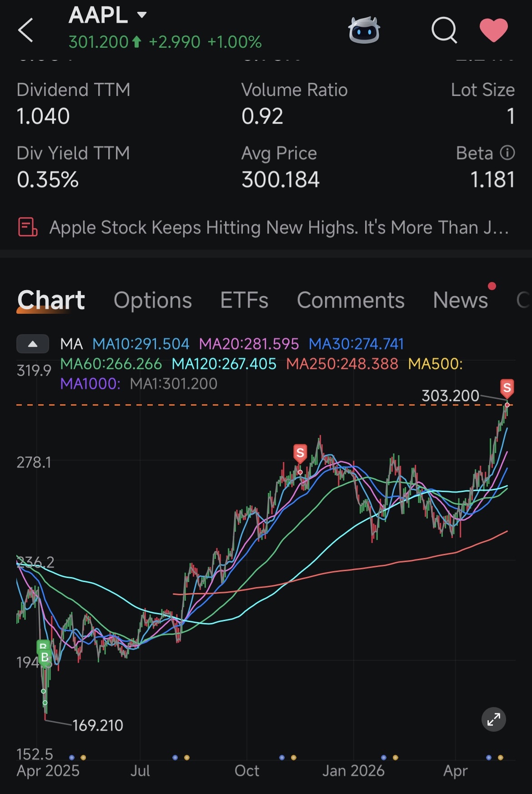Open the Apple Stock Keeps Hitting New Highs headline
The width and height of the screenshot is (532, 794).
tap(279, 227)
